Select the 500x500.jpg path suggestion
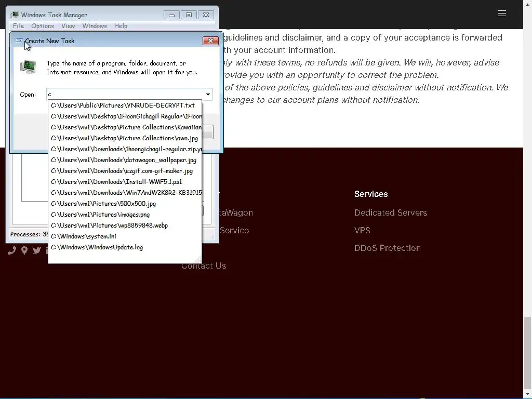Screen dimensions: 532x399 [125, 204]
